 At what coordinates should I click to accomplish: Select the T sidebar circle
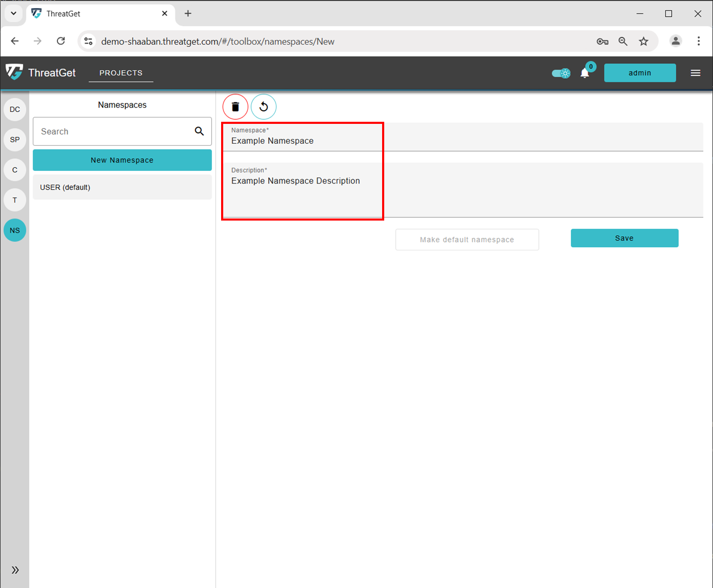coord(15,200)
